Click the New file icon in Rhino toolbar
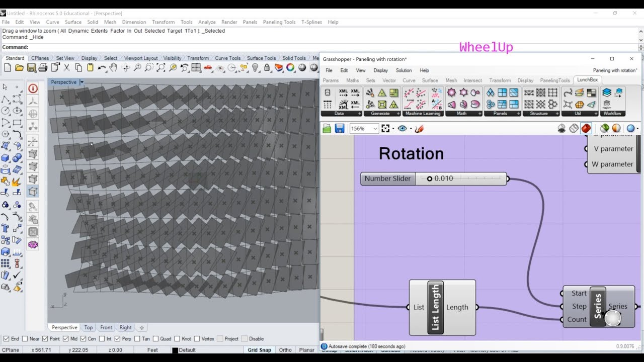 click(7, 67)
